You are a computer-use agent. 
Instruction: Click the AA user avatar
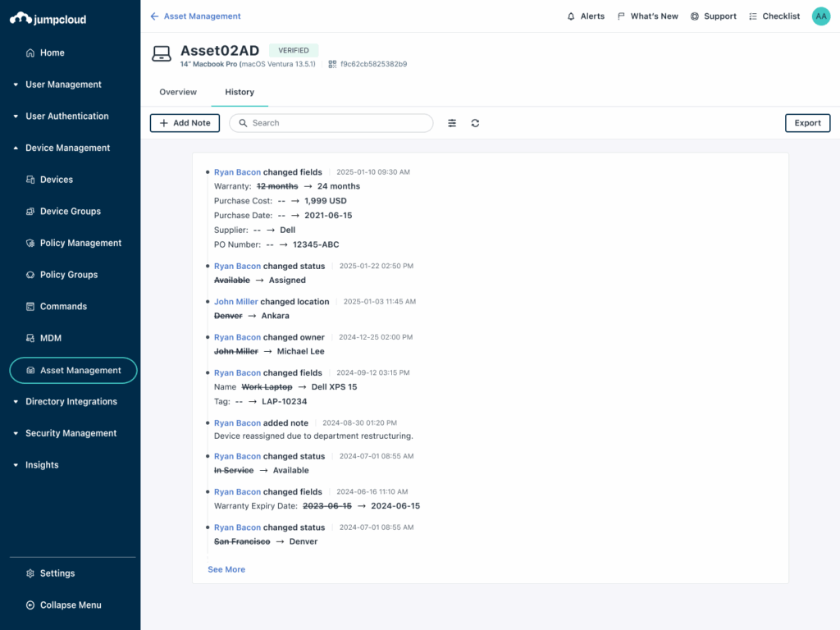coord(820,16)
